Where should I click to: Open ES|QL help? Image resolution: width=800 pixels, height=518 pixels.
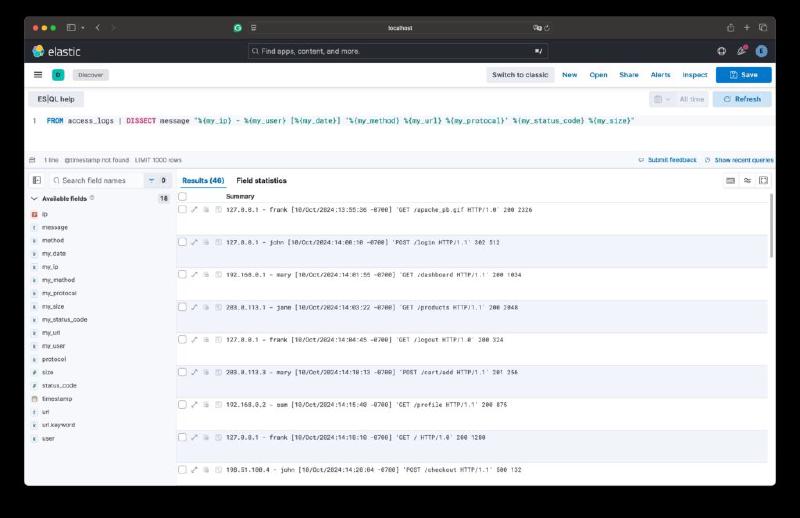click(x=56, y=99)
